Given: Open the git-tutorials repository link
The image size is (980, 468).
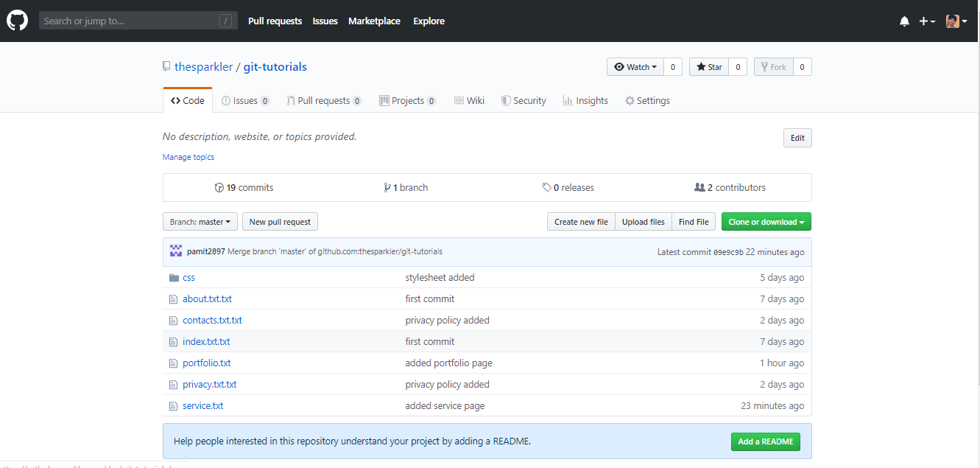Looking at the screenshot, I should pos(275,67).
